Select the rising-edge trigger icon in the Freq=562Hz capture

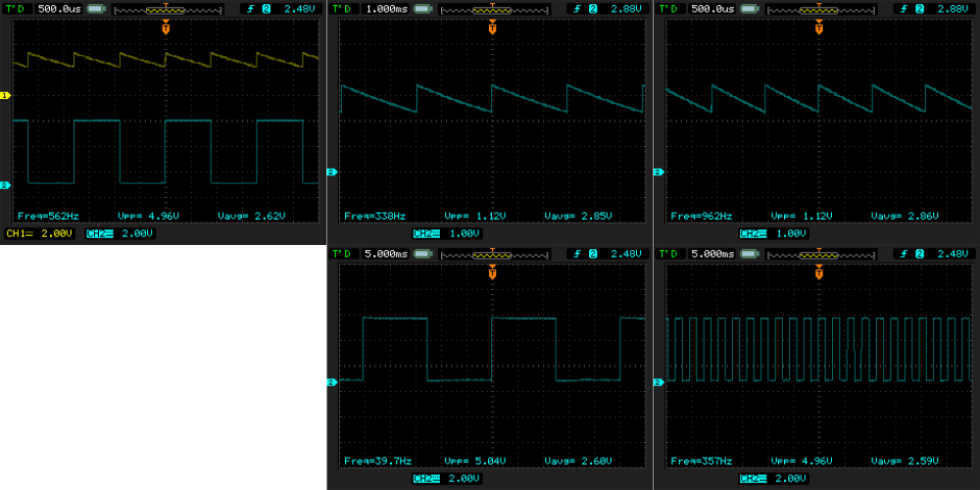(x=251, y=9)
